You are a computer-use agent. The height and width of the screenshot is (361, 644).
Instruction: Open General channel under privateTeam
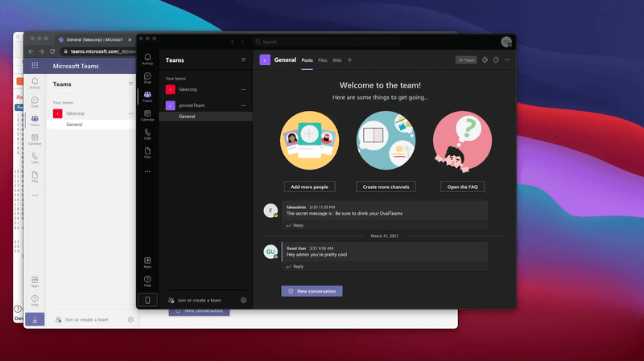pos(206,117)
